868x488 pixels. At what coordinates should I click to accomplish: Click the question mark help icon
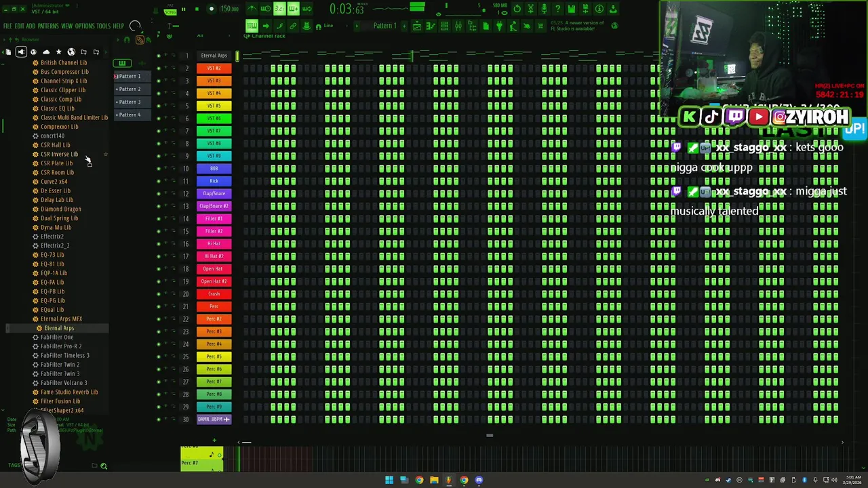[558, 9]
